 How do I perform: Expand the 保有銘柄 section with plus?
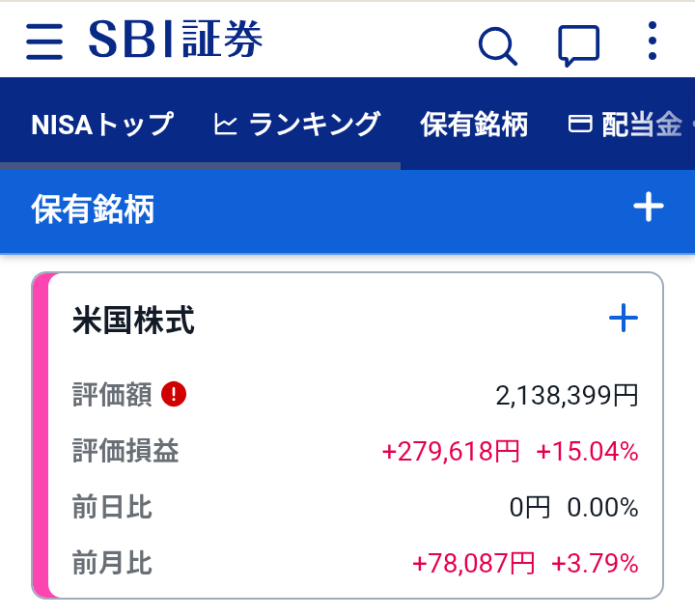tap(649, 207)
